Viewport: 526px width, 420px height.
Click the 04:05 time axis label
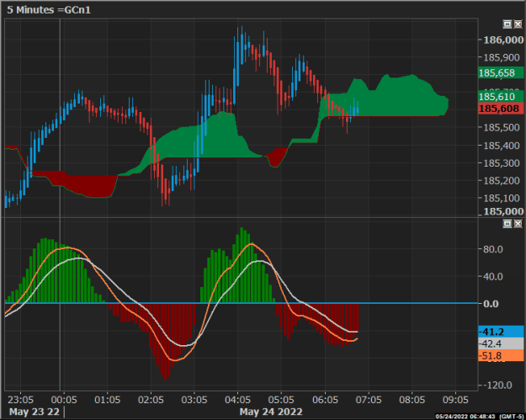point(237,400)
